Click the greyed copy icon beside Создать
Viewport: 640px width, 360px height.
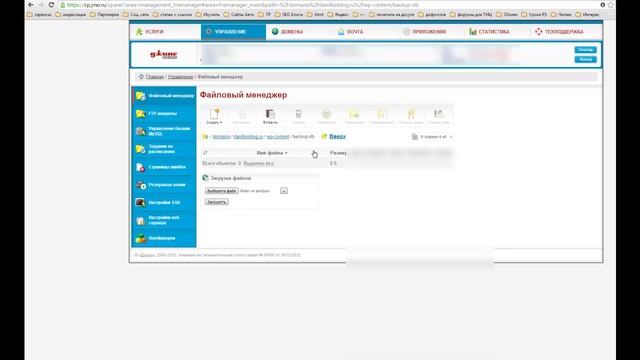[x=242, y=116]
